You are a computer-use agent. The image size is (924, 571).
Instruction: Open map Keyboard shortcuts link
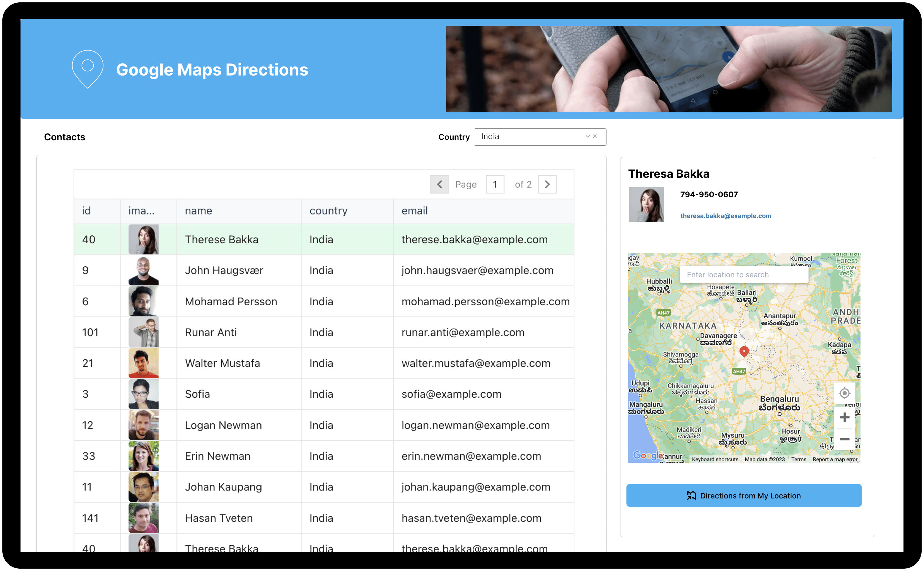[x=715, y=459]
